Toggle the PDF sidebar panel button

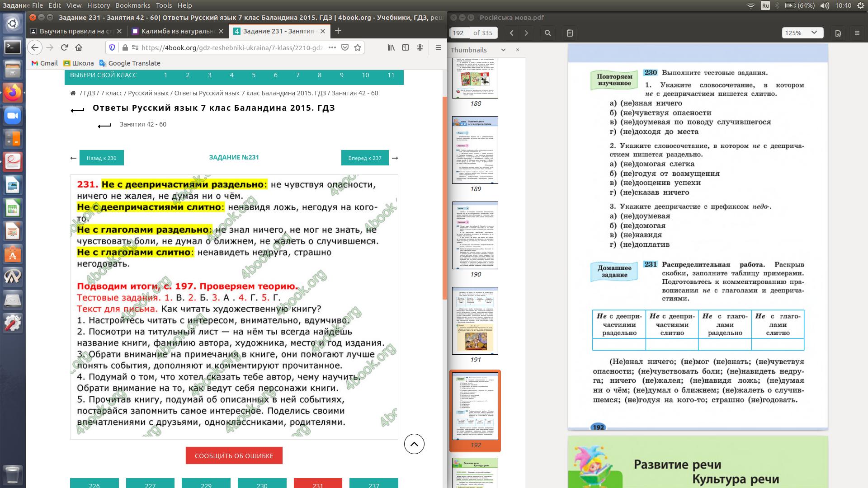570,33
